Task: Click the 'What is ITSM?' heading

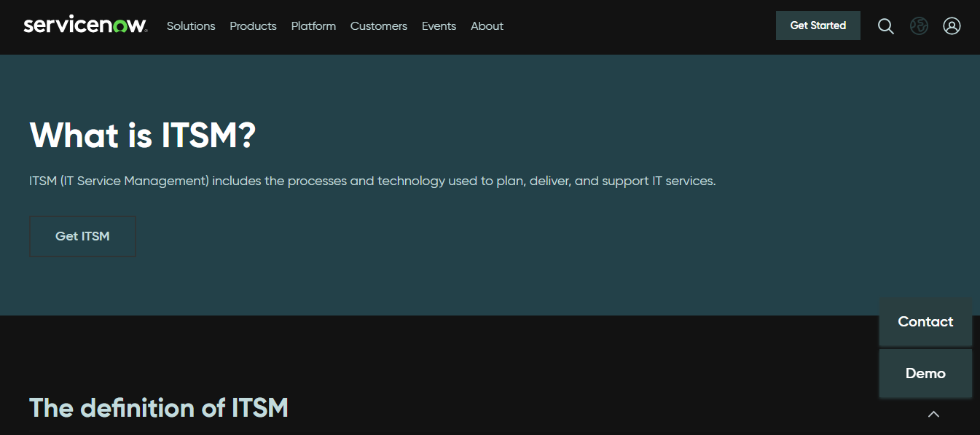Action: 143,136
